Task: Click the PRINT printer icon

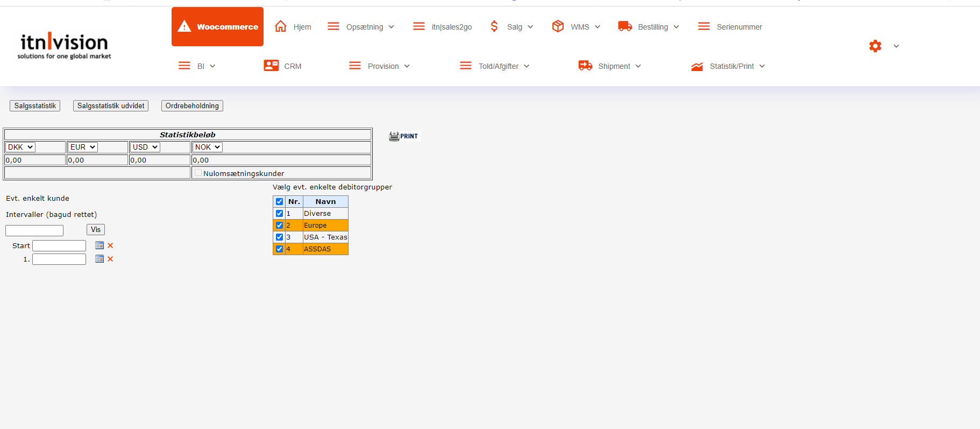Action: pyautogui.click(x=403, y=136)
